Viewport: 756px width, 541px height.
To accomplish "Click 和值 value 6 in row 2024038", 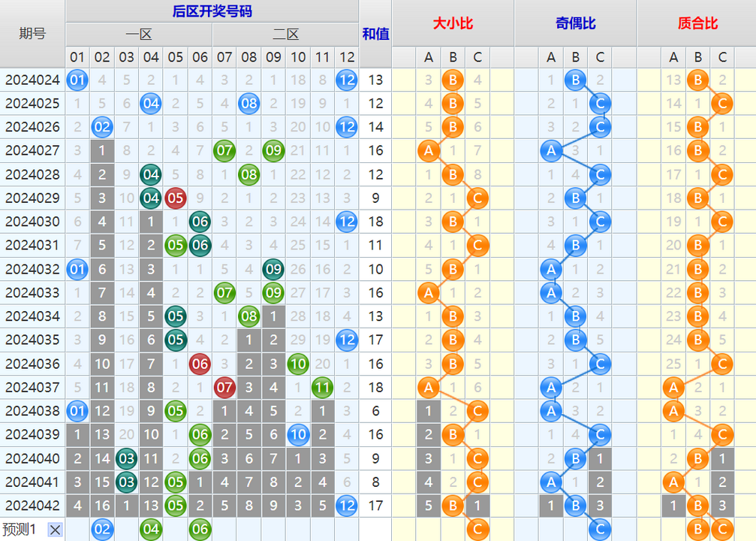I will [375, 411].
